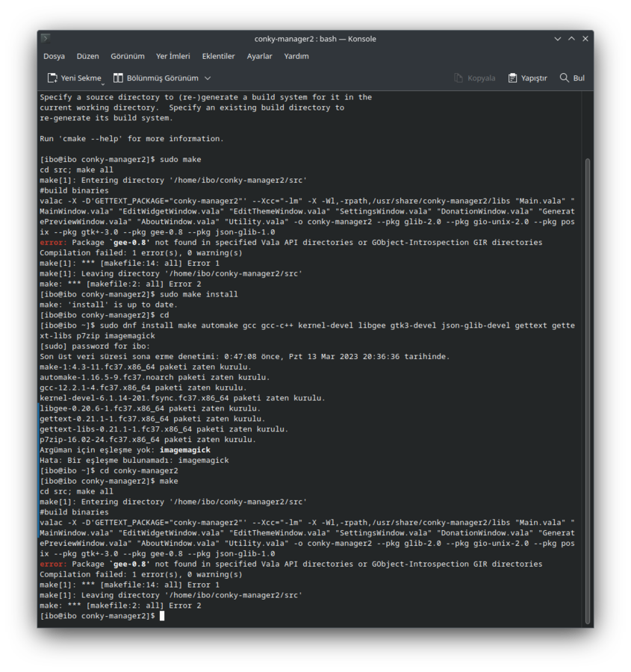Click the bold 'imagemagick' text
This screenshot has height=672, width=631.
click(x=185, y=450)
